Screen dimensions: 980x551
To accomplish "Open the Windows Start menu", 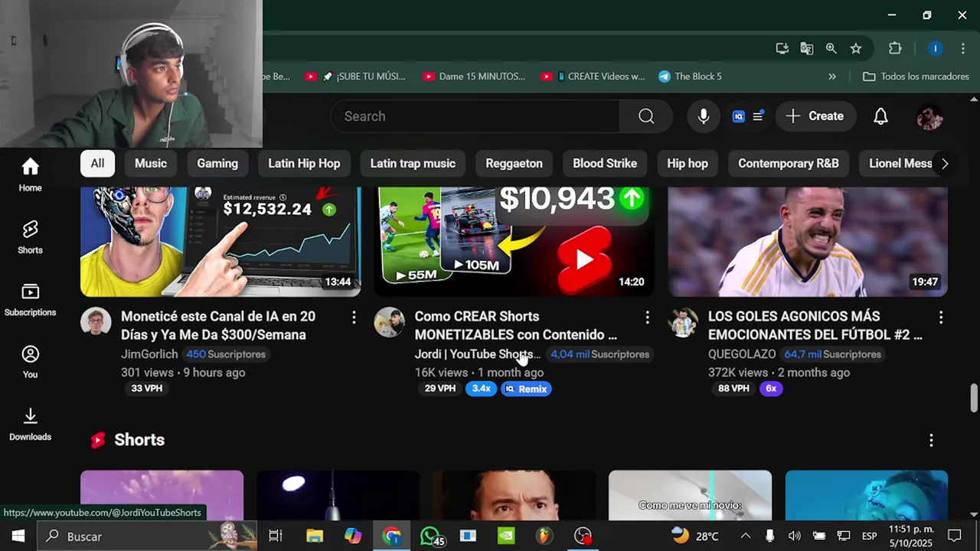I will [18, 536].
